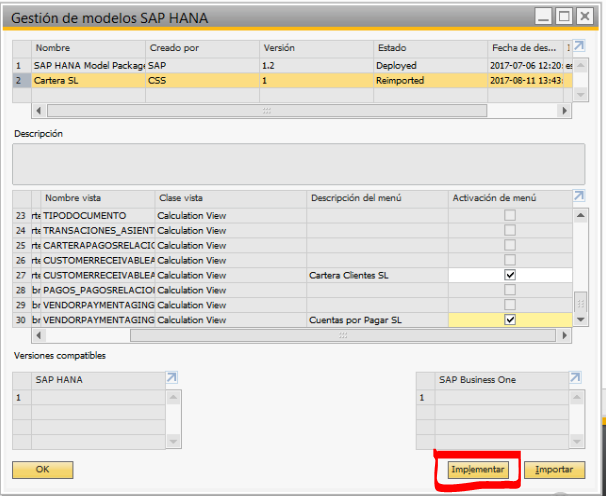Open the views table expand-view icon
Image resolution: width=606 pixels, height=496 pixels.
click(x=579, y=196)
